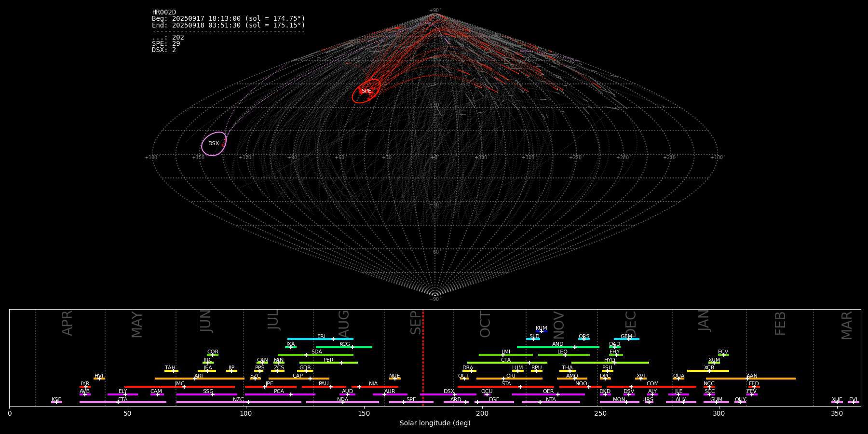Click the -90° label below the sky map
The image size is (868, 434).
tap(435, 299)
